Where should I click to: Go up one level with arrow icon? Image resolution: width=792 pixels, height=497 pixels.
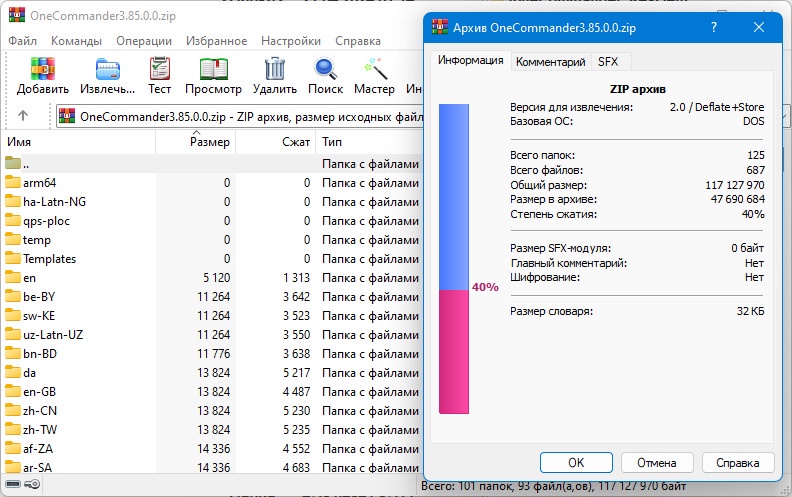pyautogui.click(x=23, y=116)
